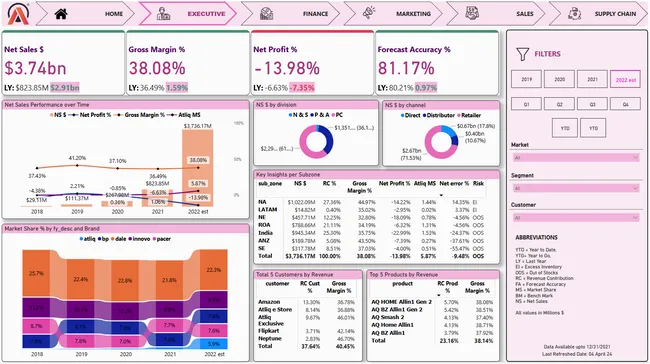Image resolution: width=650 pixels, height=364 pixels.
Task: Toggle the 2020 year filter
Action: pyautogui.click(x=559, y=79)
